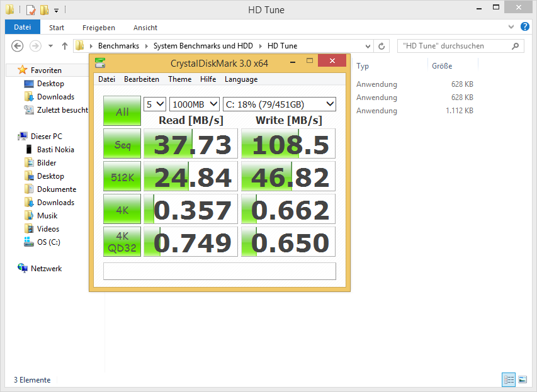Select Dieser PC in the navigation pane
The width and height of the screenshot is (537, 392).
(46, 137)
